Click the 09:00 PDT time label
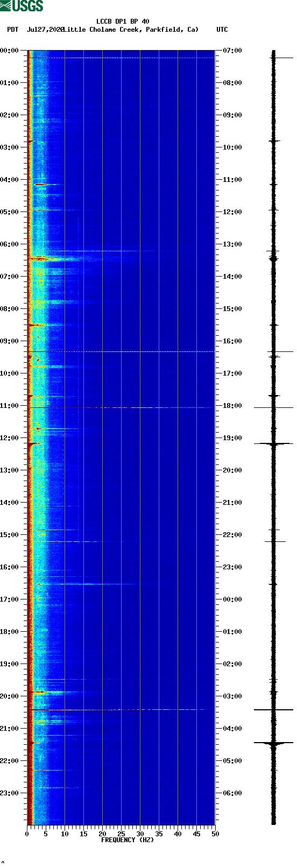The height and width of the screenshot is (868, 297). 10,341
